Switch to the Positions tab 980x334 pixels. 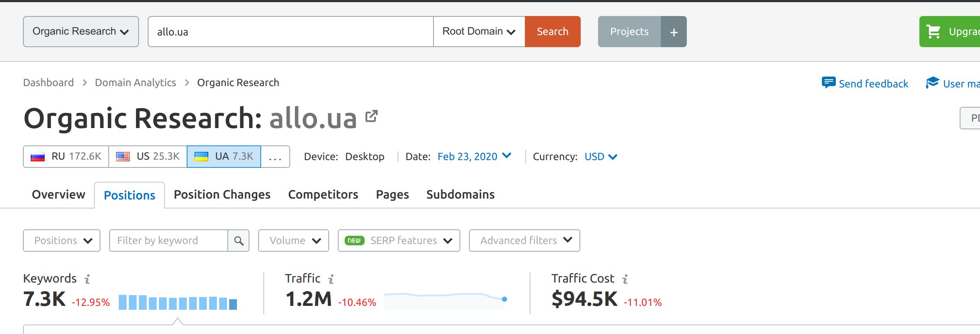(129, 196)
